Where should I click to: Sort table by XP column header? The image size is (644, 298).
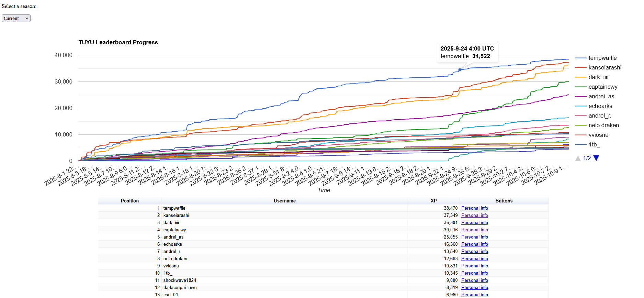[x=434, y=201]
